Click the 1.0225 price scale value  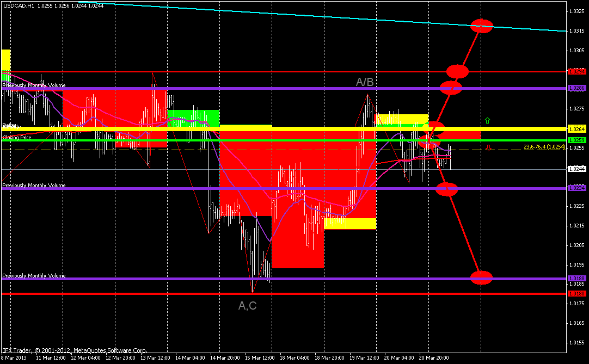(x=577, y=206)
